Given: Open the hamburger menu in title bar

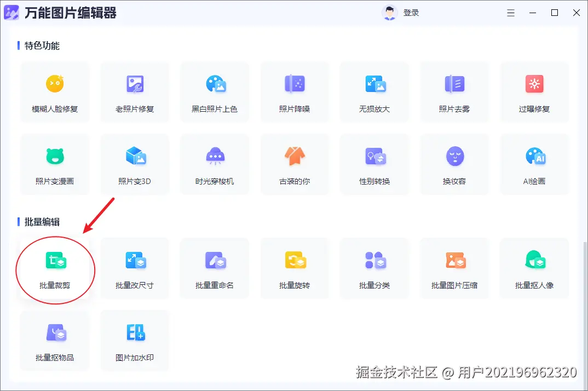Looking at the screenshot, I should click(x=511, y=13).
